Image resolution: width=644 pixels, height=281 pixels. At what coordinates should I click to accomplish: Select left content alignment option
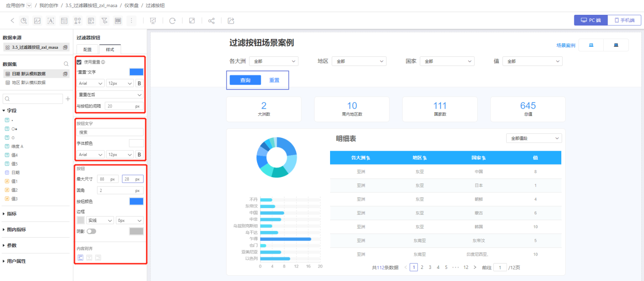80,257
